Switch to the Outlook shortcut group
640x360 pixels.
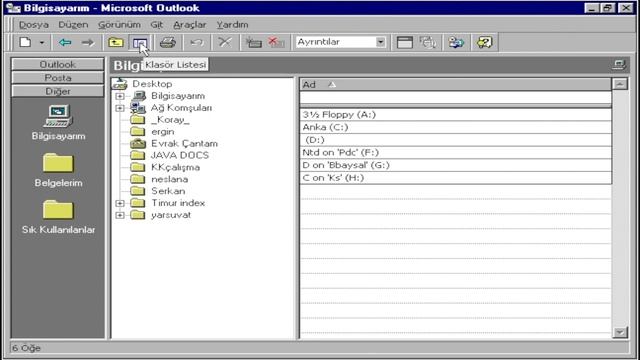pos(58,64)
